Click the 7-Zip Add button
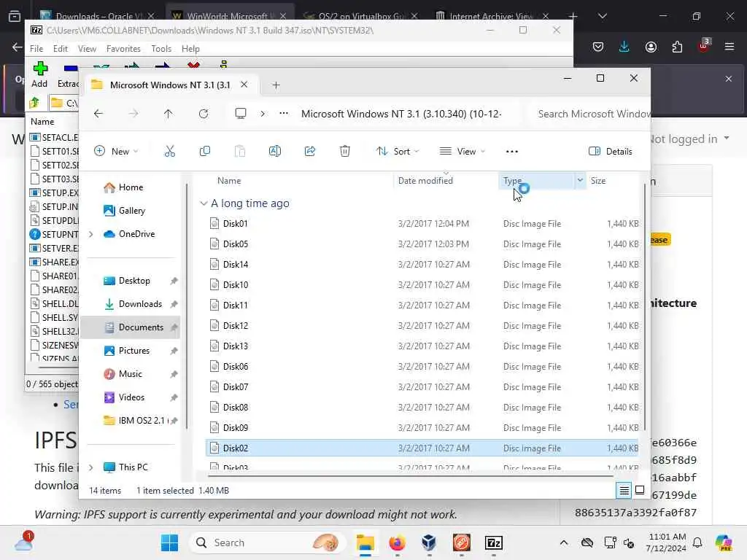The width and height of the screenshot is (747, 560). point(39,75)
